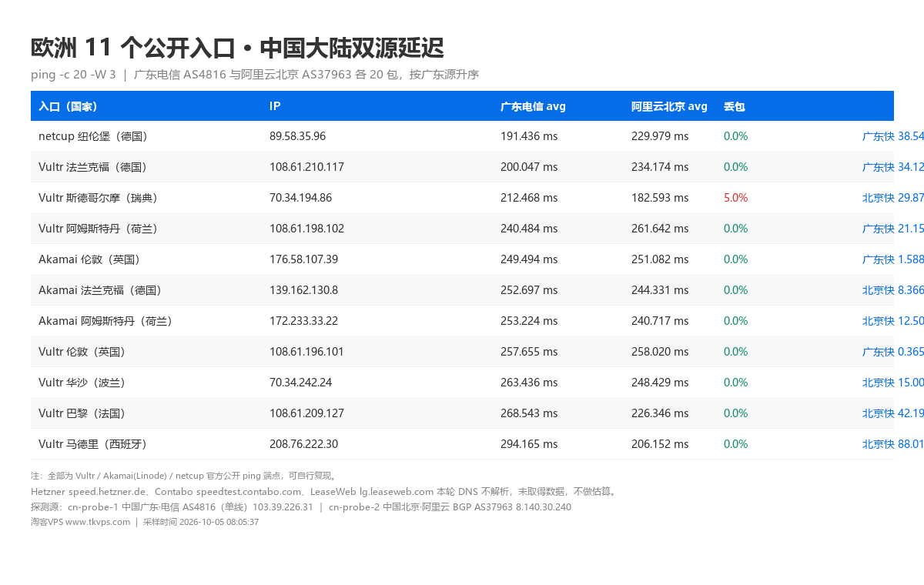This screenshot has height=585, width=924.
Task: Click the 阿里云北京 avg column header
Action: [669, 106]
